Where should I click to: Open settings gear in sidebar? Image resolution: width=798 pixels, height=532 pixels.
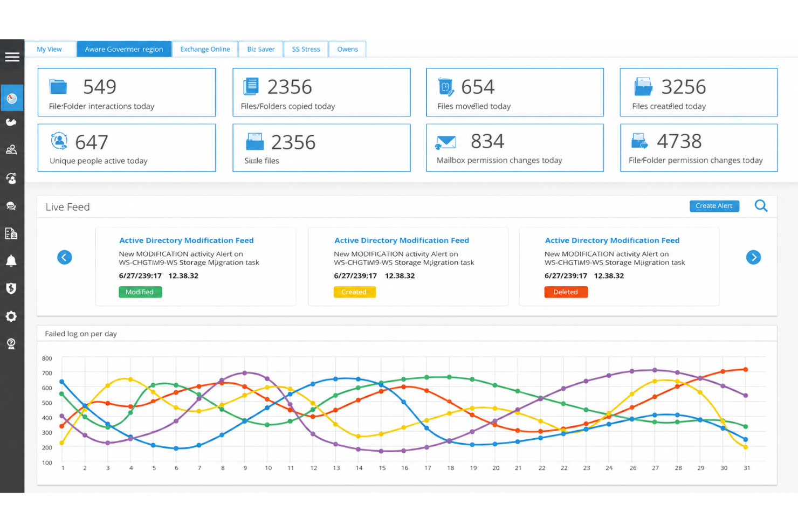[11, 316]
